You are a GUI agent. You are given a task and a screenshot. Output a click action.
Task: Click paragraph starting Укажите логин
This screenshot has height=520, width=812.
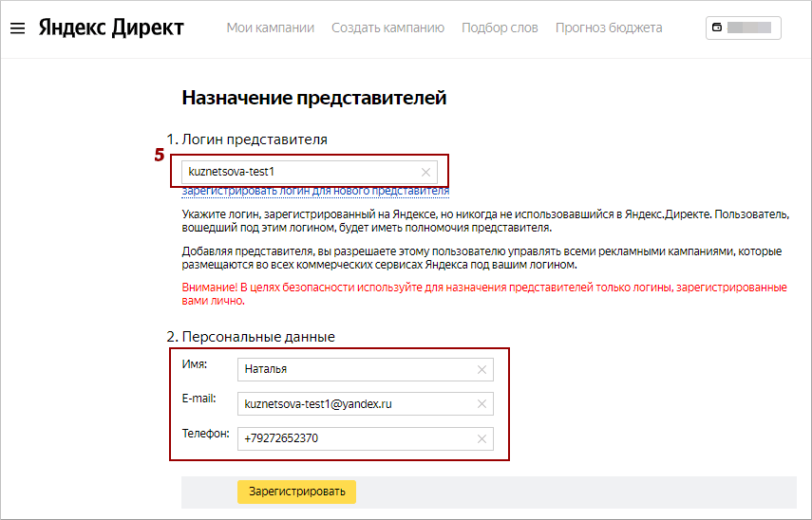point(485,221)
